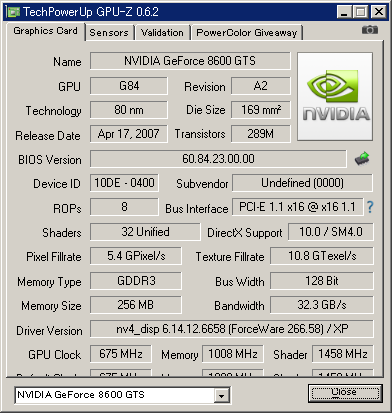Open the Sensors tab

[x=109, y=33]
